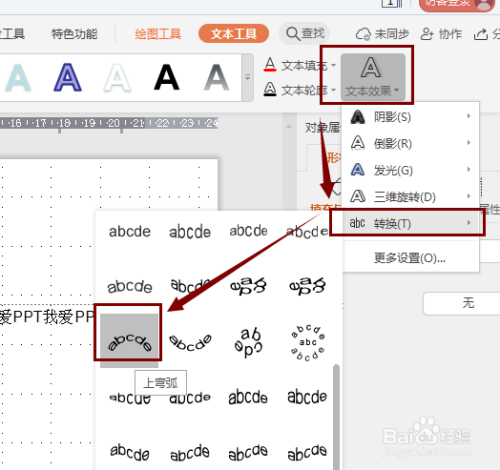
Task: Expand the shadow submenu arrow
Action: (x=469, y=116)
